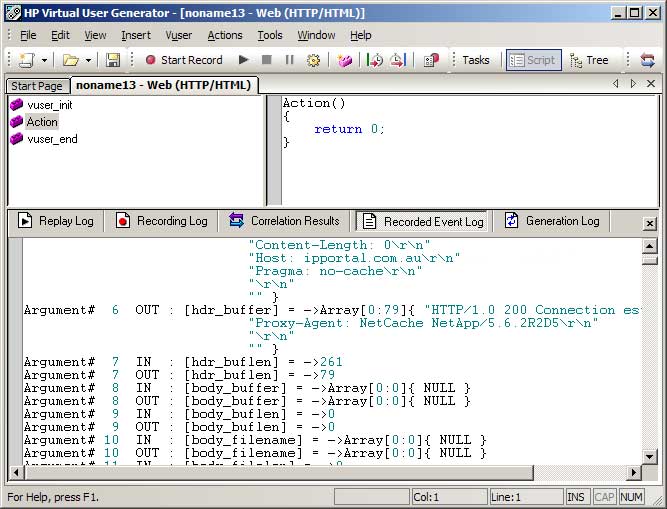This screenshot has width=667, height=509.
Task: Click the red and blue arrows toolbar icon
Action: pyautogui.click(x=647, y=60)
